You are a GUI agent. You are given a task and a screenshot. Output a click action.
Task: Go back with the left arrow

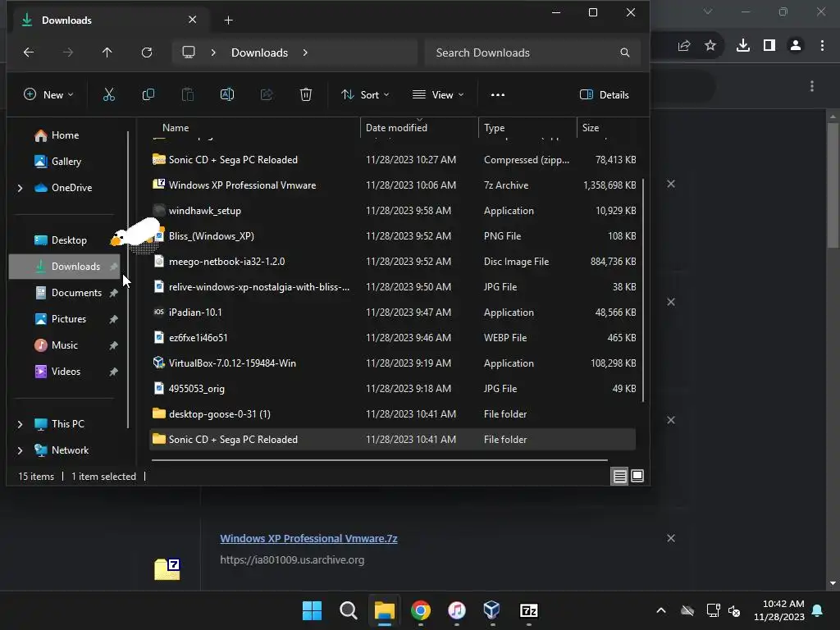[29, 52]
